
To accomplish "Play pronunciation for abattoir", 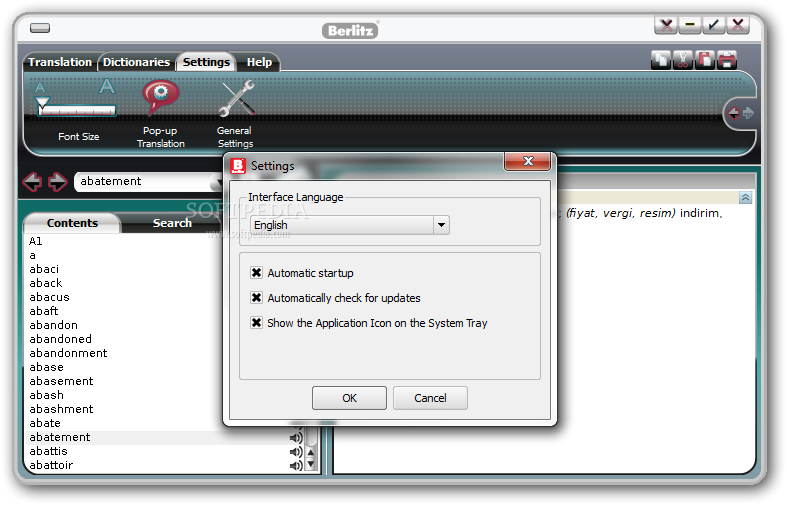I will tap(296, 466).
